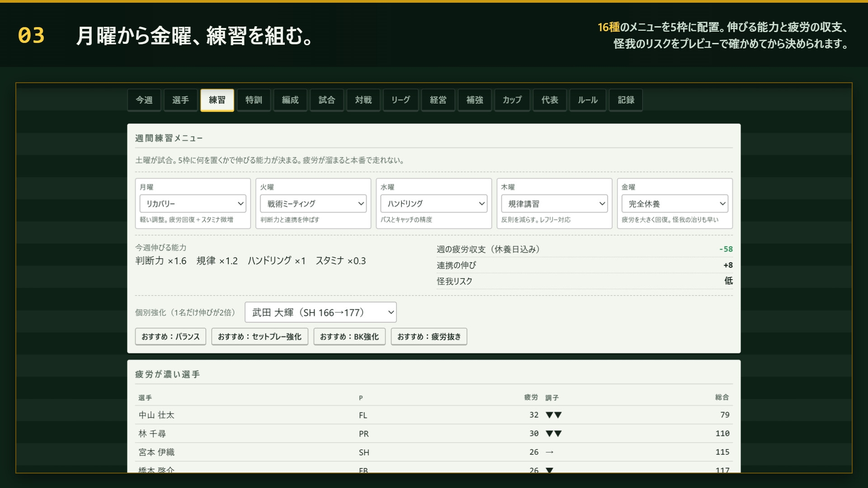Apply the おすすめ:BK強化 preset
Image resolution: width=868 pixels, height=488 pixels.
(349, 337)
